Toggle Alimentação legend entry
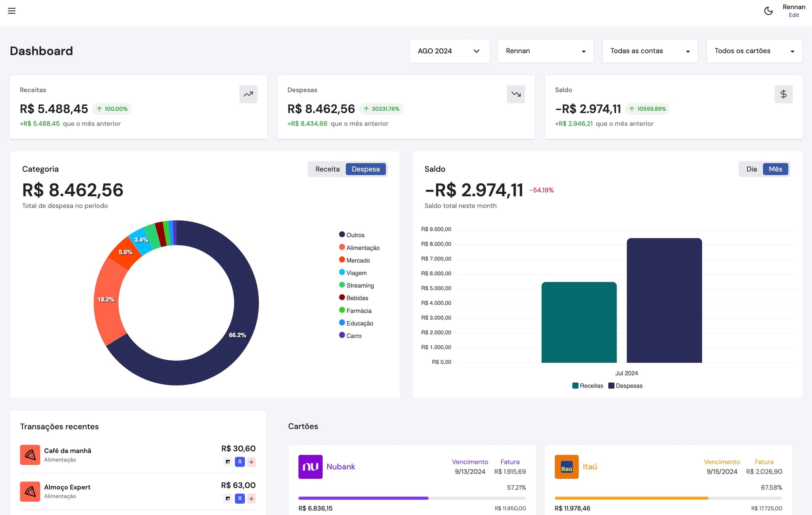This screenshot has width=812, height=515. (359, 248)
